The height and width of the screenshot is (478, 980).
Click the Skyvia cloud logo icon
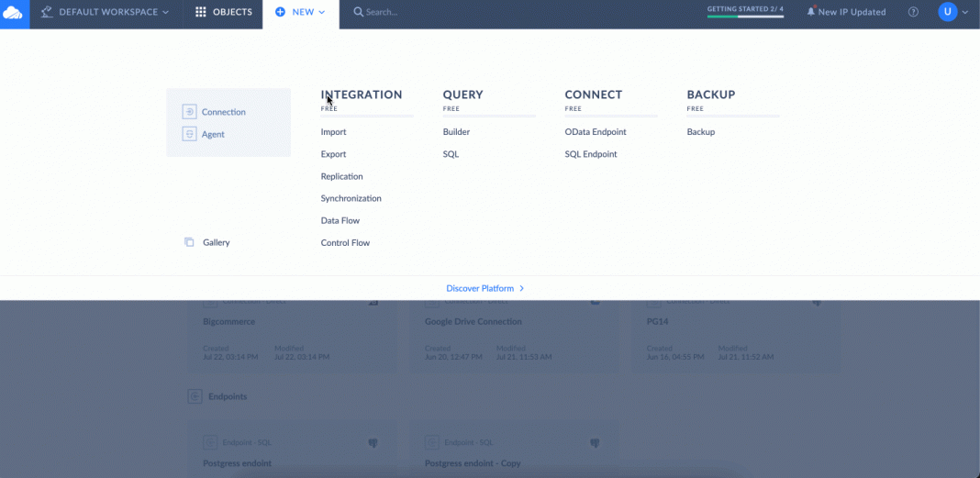tap(14, 13)
